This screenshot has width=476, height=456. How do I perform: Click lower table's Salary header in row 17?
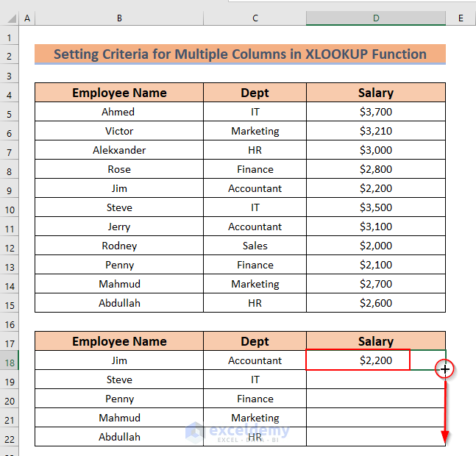point(376,341)
